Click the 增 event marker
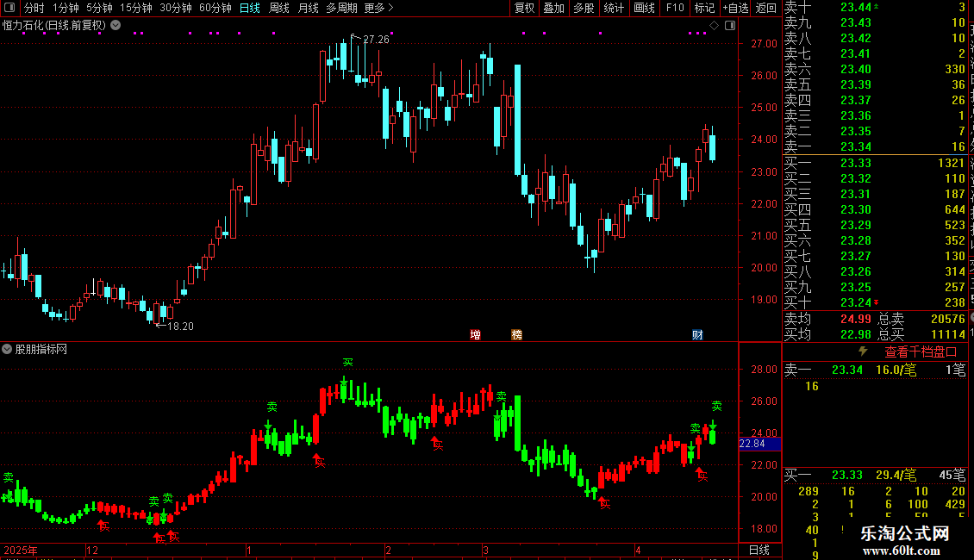Image resolution: width=974 pixels, height=560 pixels. [475, 334]
